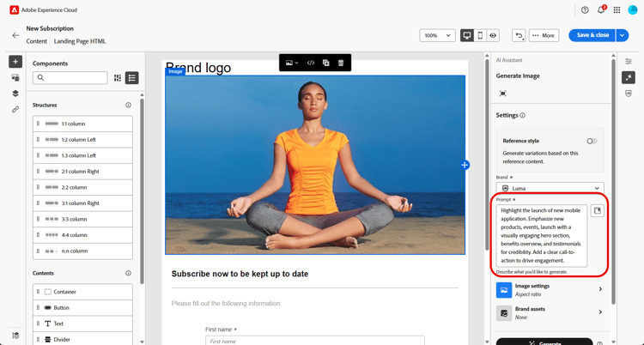
Task: Open the notifications bell
Action: (601, 9)
